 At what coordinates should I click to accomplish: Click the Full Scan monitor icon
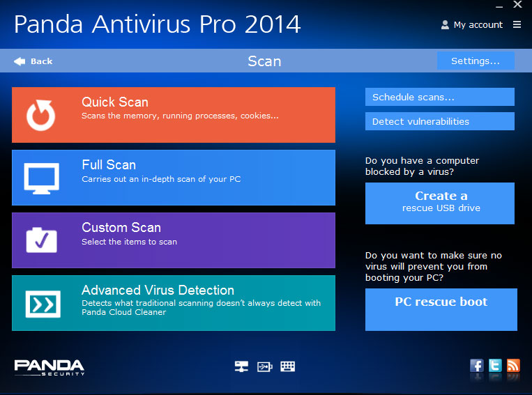click(41, 178)
